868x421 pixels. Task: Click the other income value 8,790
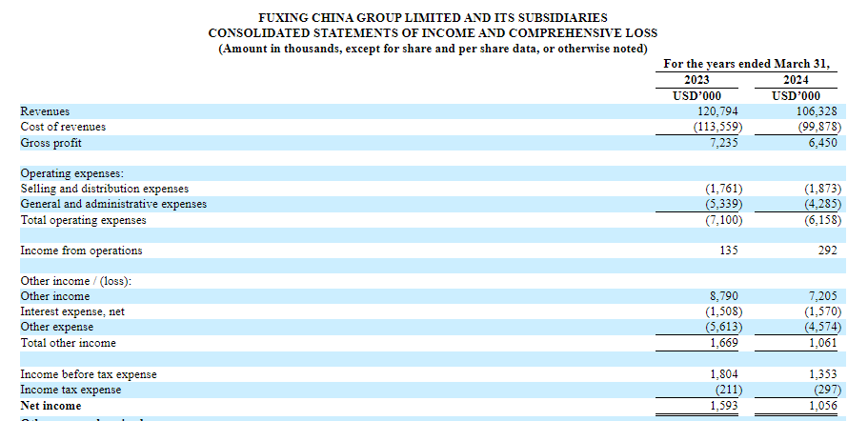pyautogui.click(x=724, y=296)
